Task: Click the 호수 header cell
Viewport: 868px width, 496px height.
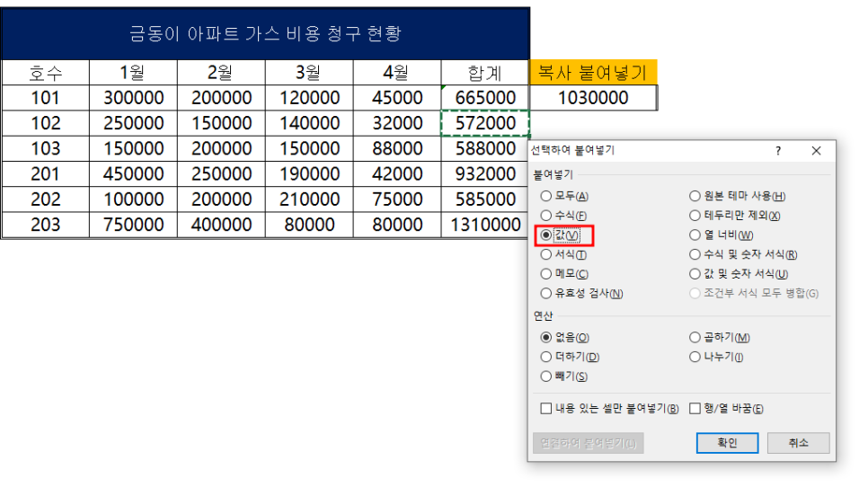Action: point(46,73)
